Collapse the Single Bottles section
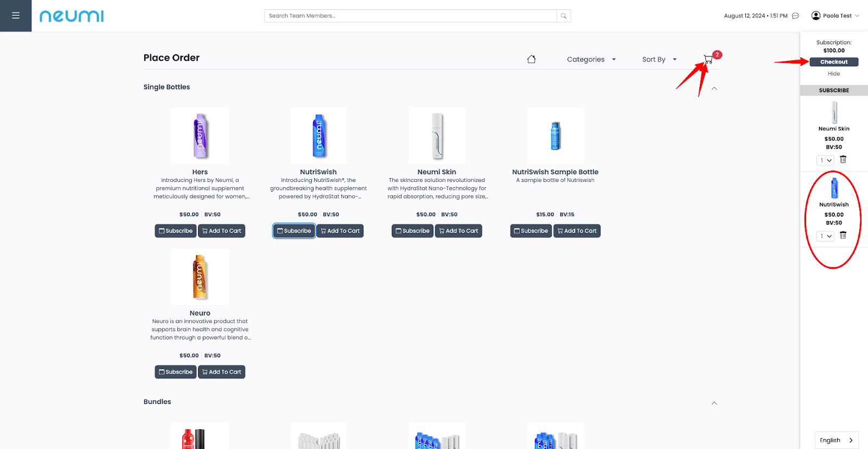 pyautogui.click(x=714, y=88)
